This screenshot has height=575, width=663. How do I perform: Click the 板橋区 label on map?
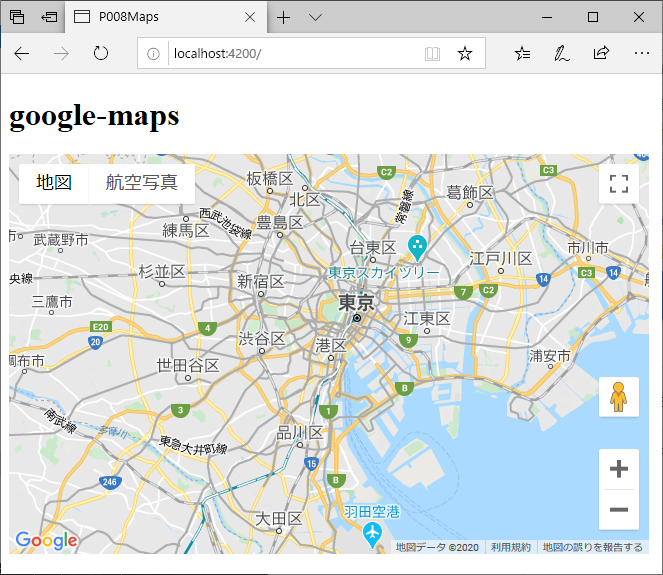coord(270,179)
